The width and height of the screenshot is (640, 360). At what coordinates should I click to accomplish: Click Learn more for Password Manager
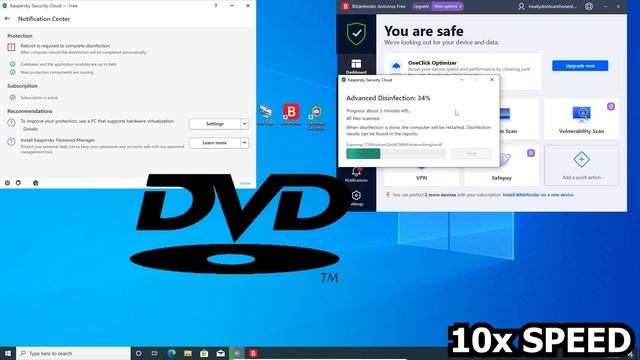click(215, 143)
